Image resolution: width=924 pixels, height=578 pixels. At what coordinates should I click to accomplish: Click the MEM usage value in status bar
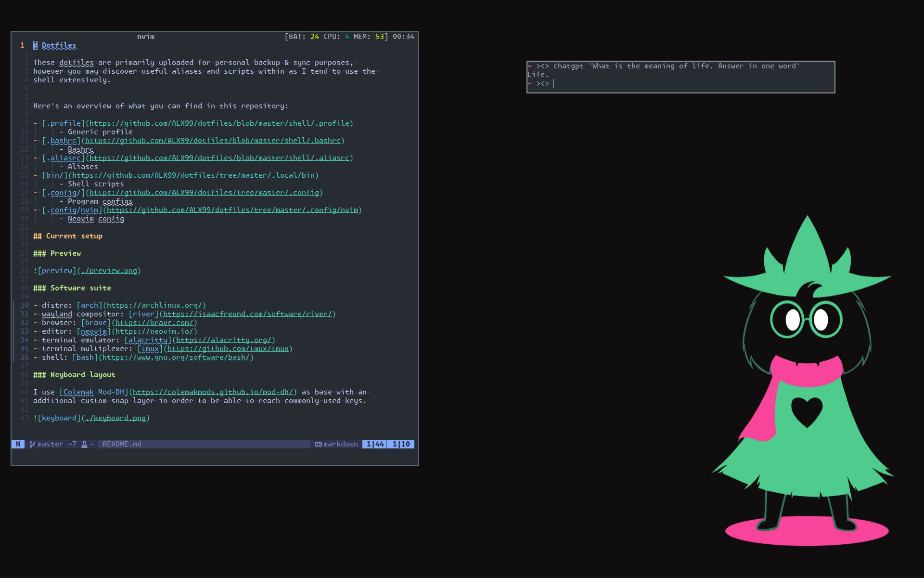[380, 37]
